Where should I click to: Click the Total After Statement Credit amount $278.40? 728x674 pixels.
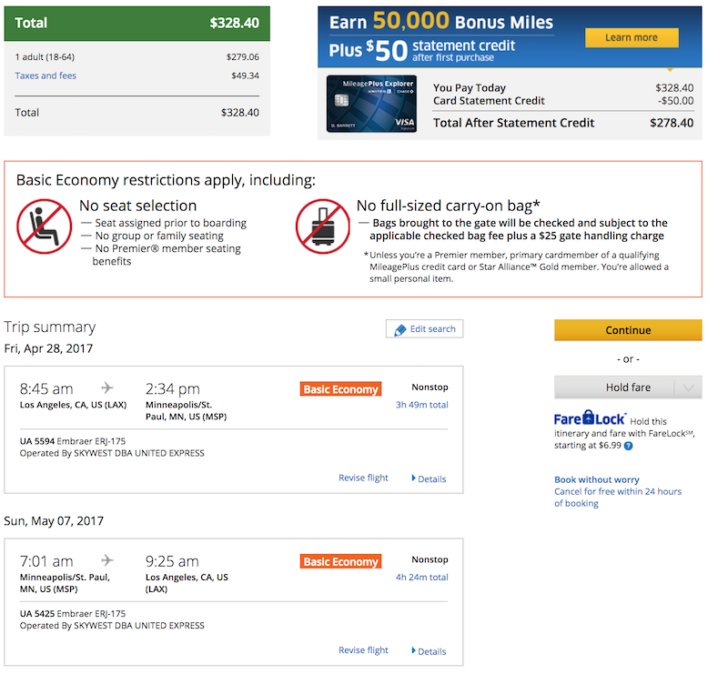[x=671, y=123]
